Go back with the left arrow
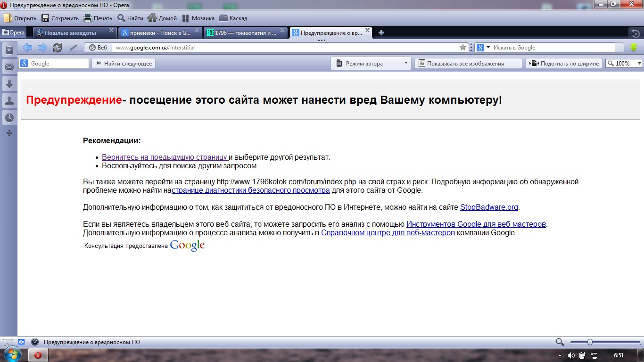Image resolution: width=644 pixels, height=362 pixels. coord(27,47)
